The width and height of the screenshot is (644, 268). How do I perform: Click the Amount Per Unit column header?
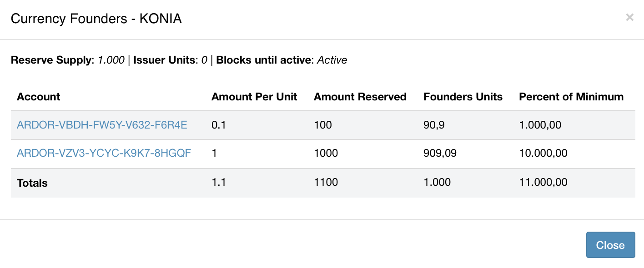click(x=254, y=97)
